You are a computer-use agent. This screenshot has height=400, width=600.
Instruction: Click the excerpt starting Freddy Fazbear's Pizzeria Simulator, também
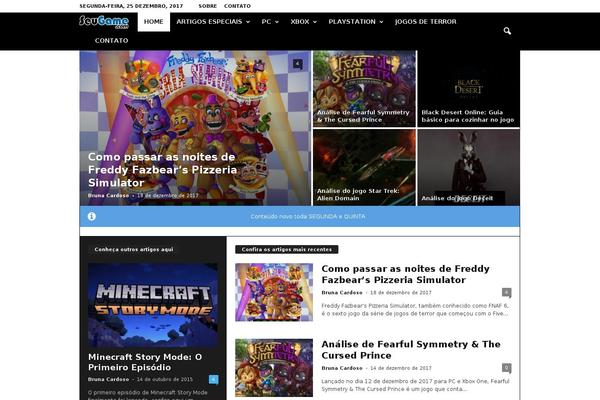pyautogui.click(x=415, y=310)
